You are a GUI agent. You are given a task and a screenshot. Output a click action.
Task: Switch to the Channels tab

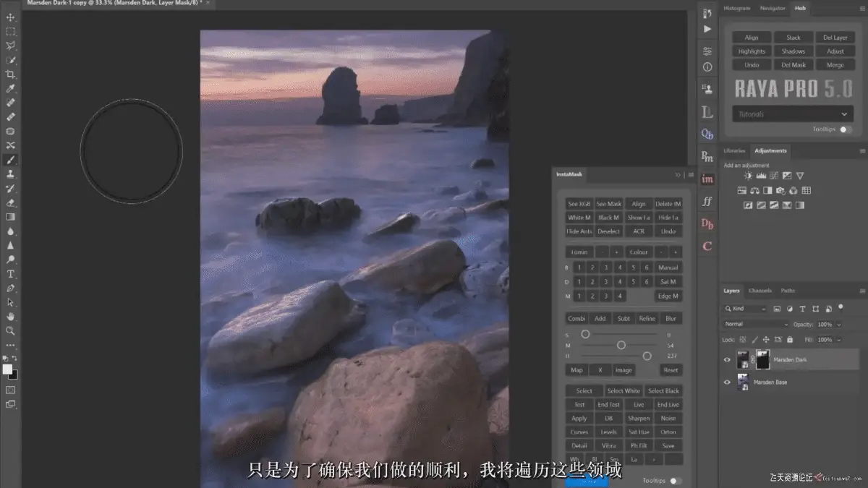click(x=760, y=291)
